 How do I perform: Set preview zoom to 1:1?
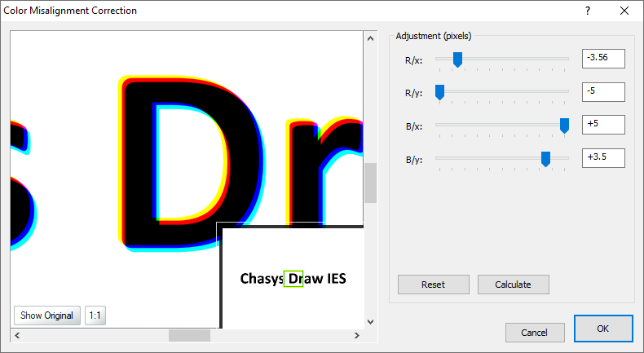tap(95, 315)
